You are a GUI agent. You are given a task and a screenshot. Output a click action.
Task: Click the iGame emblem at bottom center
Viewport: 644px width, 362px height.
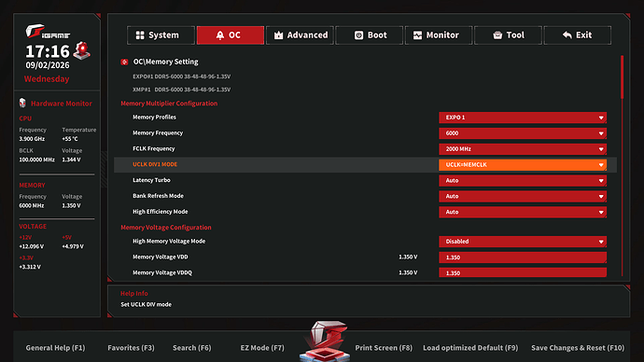coord(325,341)
